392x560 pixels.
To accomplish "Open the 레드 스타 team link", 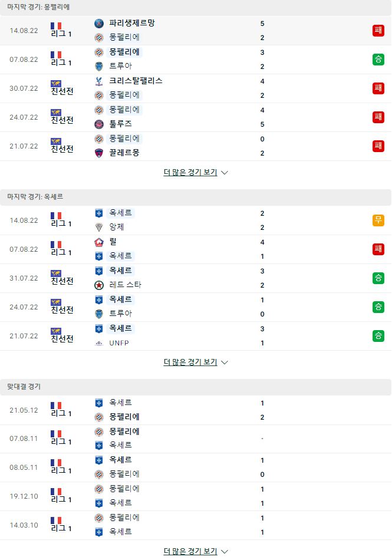I will click(126, 285).
